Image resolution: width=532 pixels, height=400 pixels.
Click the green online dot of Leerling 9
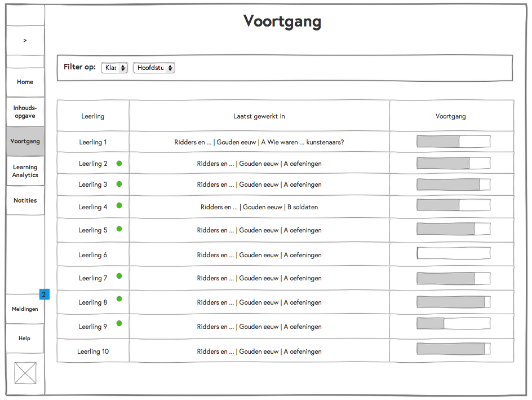tap(119, 323)
